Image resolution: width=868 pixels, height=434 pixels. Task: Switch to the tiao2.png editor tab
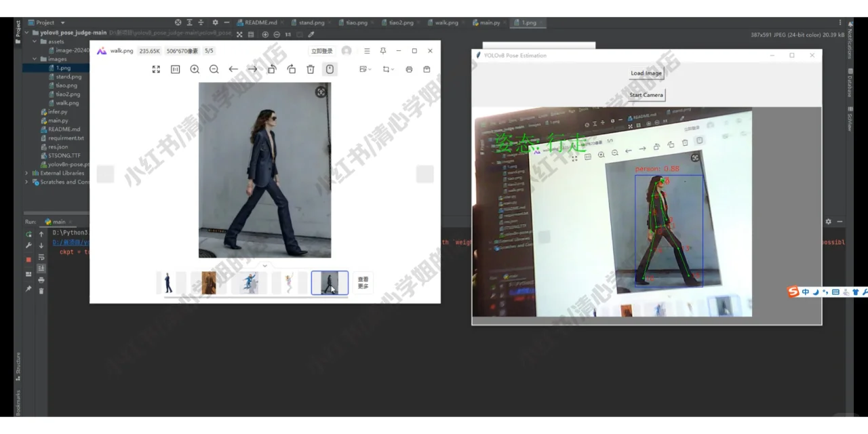pos(401,22)
